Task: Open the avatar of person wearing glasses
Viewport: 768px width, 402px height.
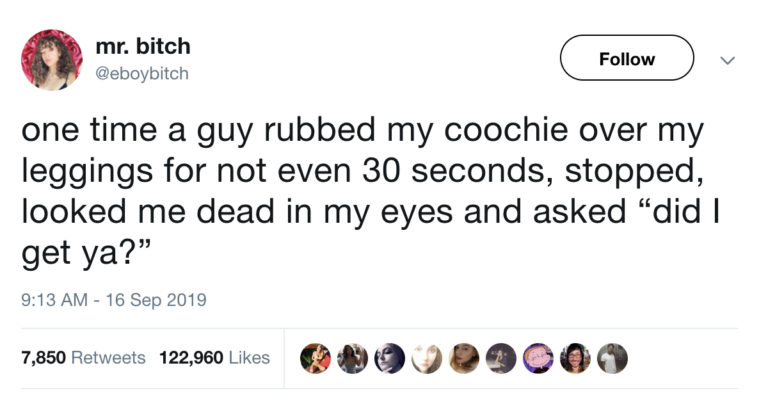Action: (x=573, y=358)
